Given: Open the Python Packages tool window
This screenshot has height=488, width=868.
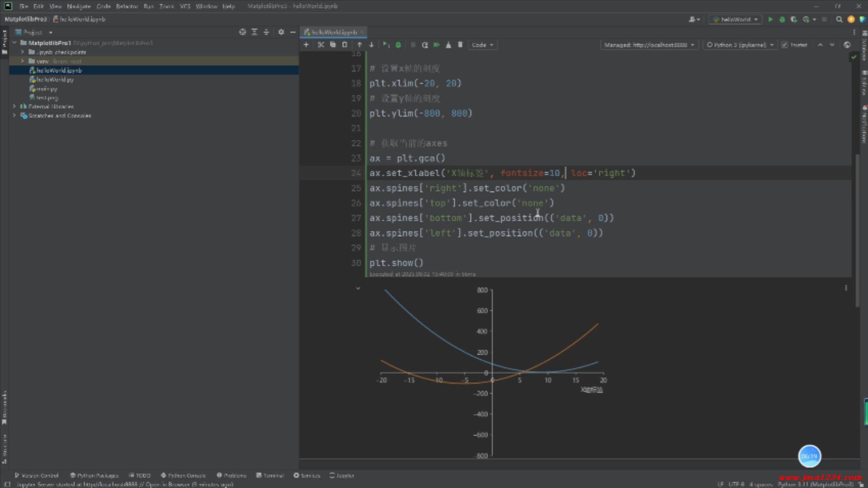Looking at the screenshot, I should 94,475.
